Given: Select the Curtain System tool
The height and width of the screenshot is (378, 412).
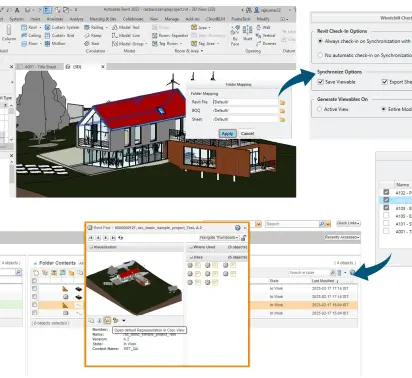Looking at the screenshot, I should coord(62,27).
